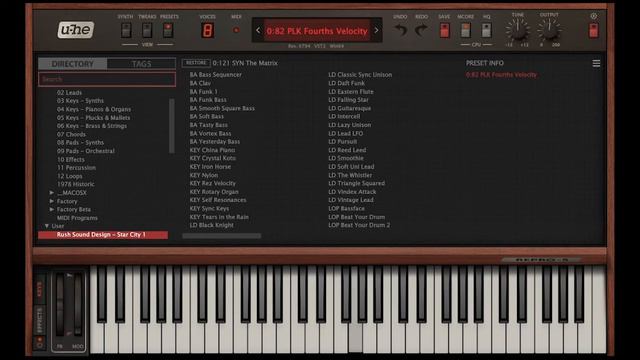Click the highlighted gray piano key

point(355,338)
